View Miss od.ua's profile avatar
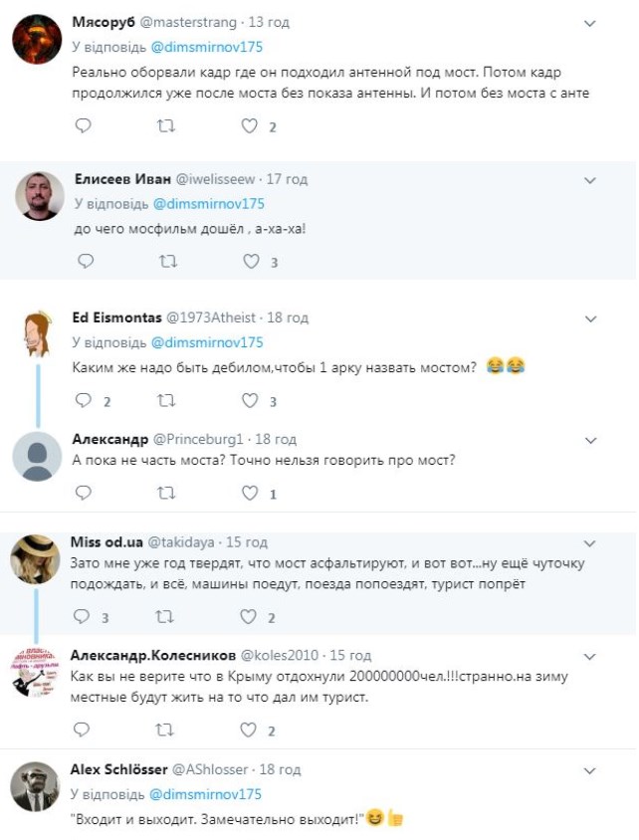This screenshot has height=840, width=639. click(x=36, y=559)
